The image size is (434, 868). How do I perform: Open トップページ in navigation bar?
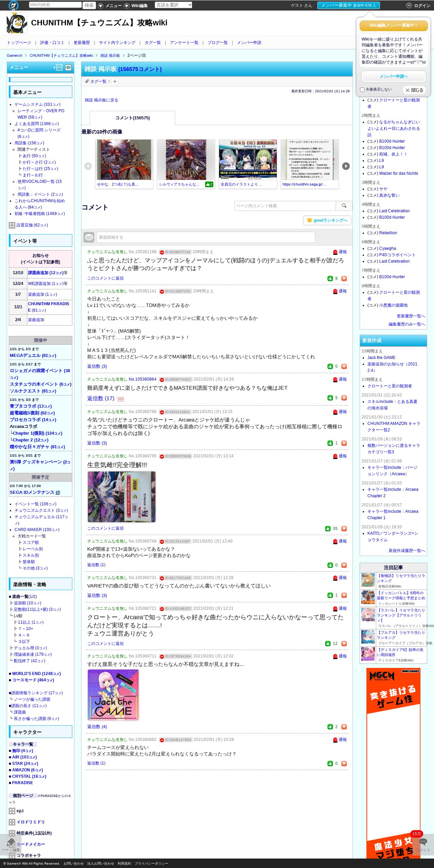click(19, 43)
